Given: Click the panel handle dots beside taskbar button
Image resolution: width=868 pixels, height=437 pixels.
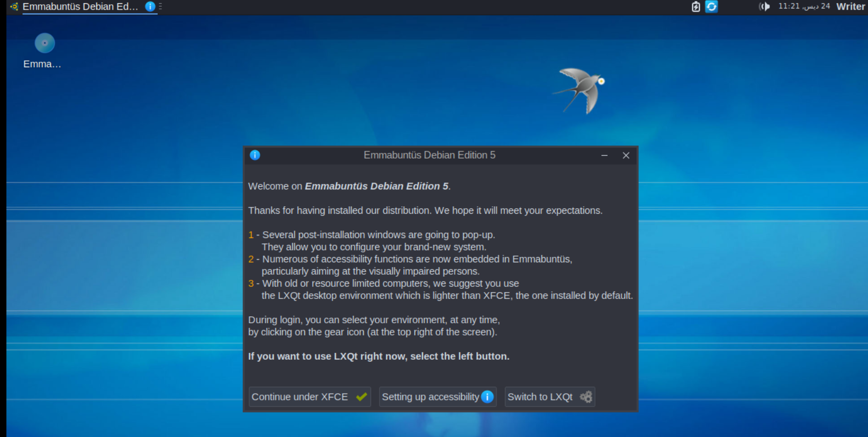Looking at the screenshot, I should click(x=160, y=6).
